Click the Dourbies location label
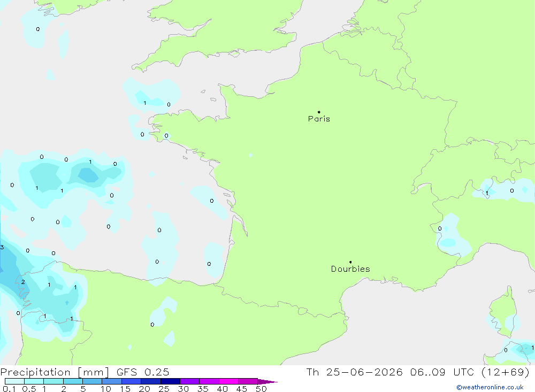Screen dimensions: 535x392 coord(350,269)
